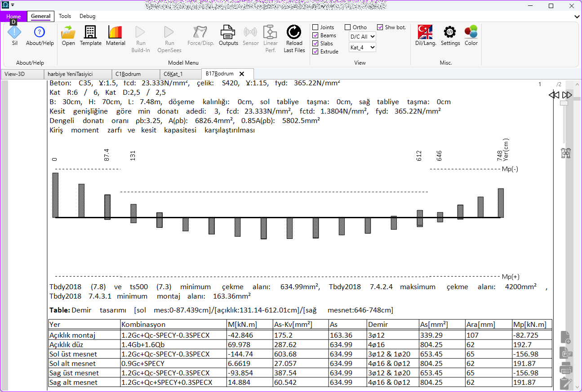
Task: Enable the Ortho checkbox
Action: 348,27
